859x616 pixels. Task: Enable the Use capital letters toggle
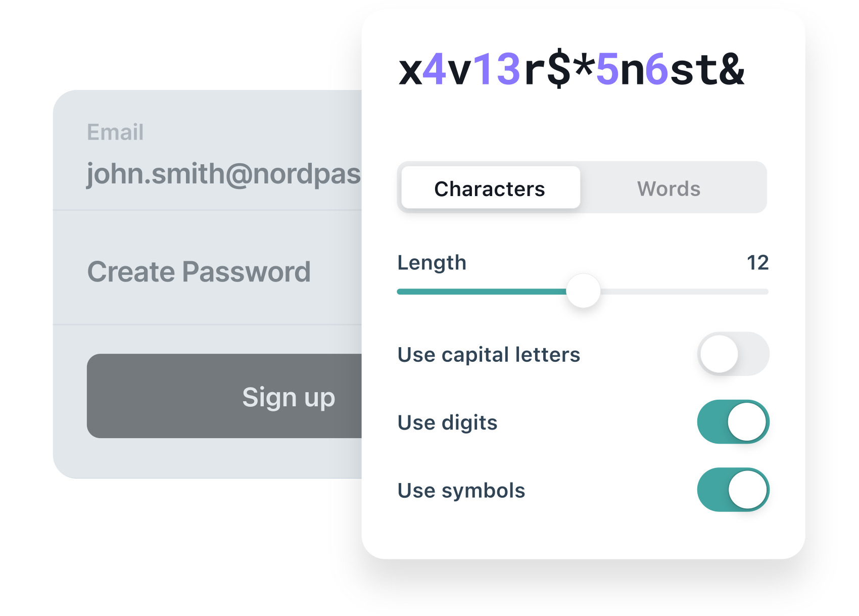pyautogui.click(x=733, y=354)
